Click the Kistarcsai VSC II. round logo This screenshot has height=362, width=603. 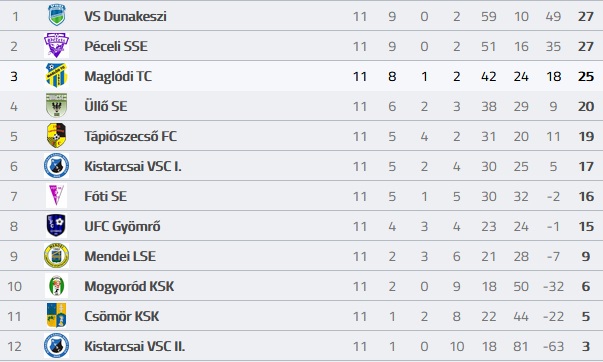pos(57,345)
